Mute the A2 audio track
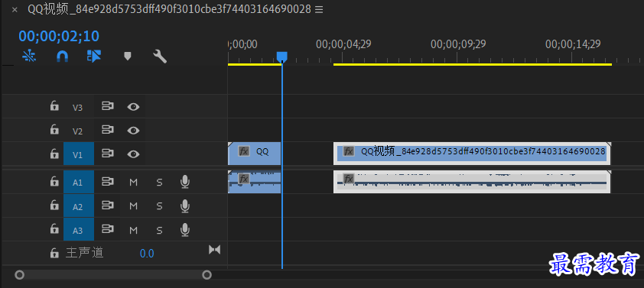 [x=134, y=206]
